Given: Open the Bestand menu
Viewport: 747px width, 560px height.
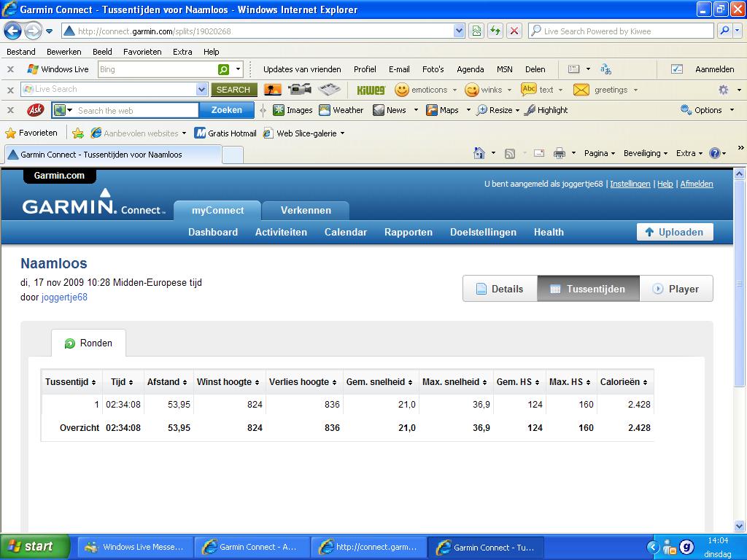Looking at the screenshot, I should (x=21, y=52).
